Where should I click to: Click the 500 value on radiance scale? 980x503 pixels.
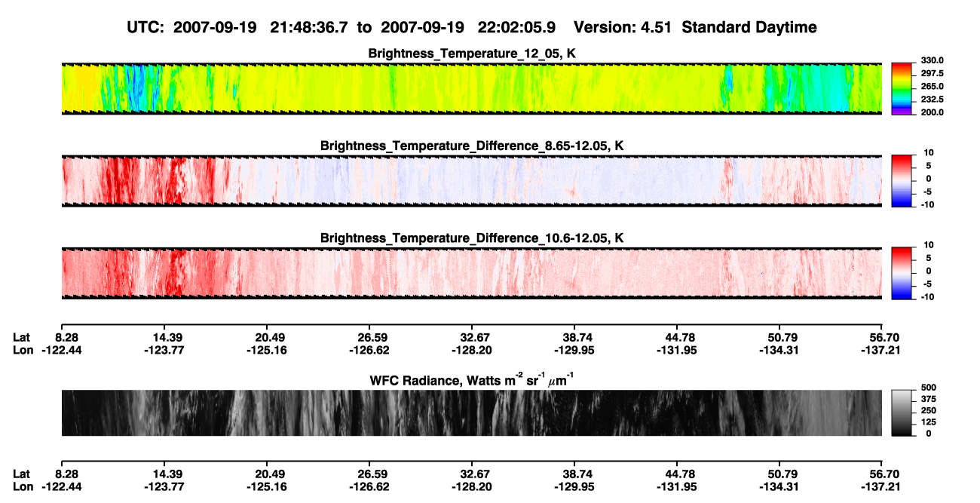coord(929,385)
